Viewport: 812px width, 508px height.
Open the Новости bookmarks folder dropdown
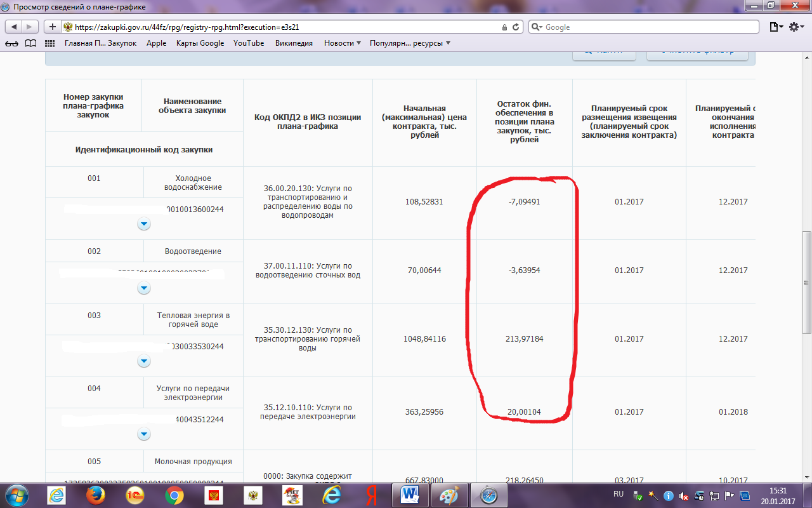(x=342, y=43)
